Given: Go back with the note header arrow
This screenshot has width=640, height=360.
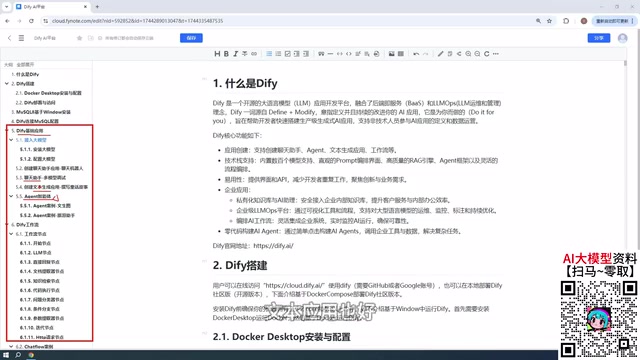Looking at the screenshot, I should pos(9,38).
